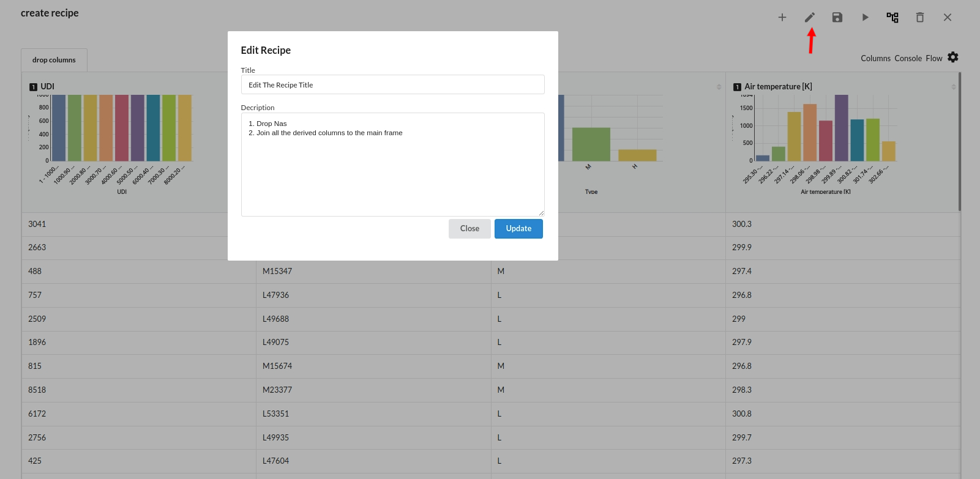Close the recipe with X icon

948,17
